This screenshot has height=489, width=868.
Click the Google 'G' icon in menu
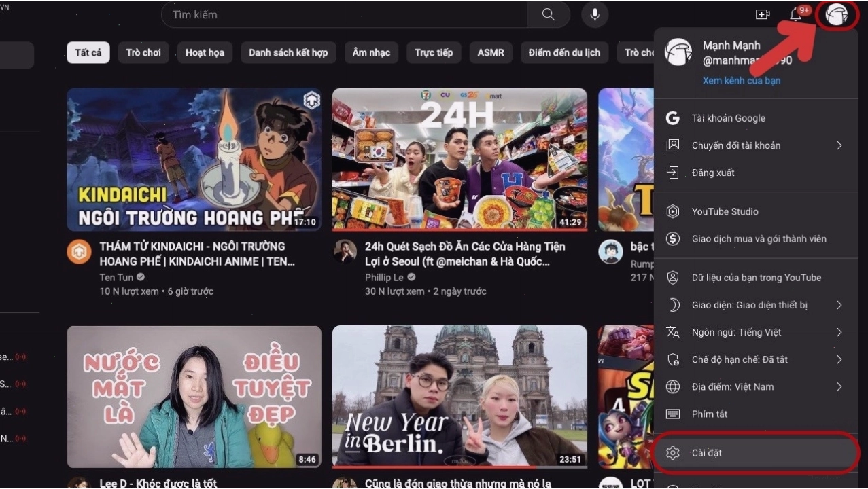pyautogui.click(x=673, y=118)
